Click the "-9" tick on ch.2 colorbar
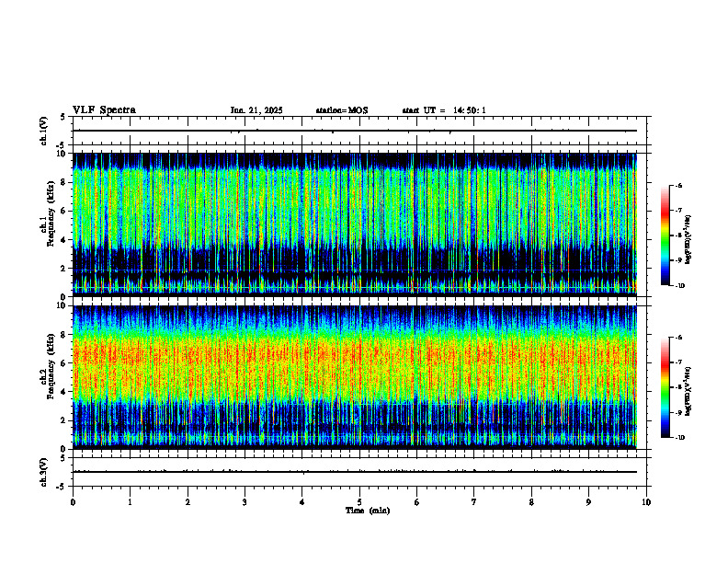The image size is (728, 563). (x=678, y=412)
